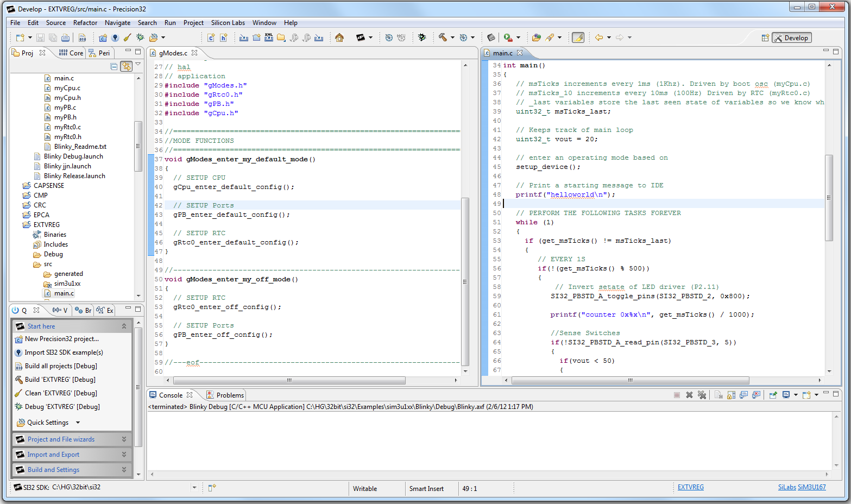Select the CAPSENSE project folder
This screenshot has height=504, width=851.
pyautogui.click(x=49, y=186)
